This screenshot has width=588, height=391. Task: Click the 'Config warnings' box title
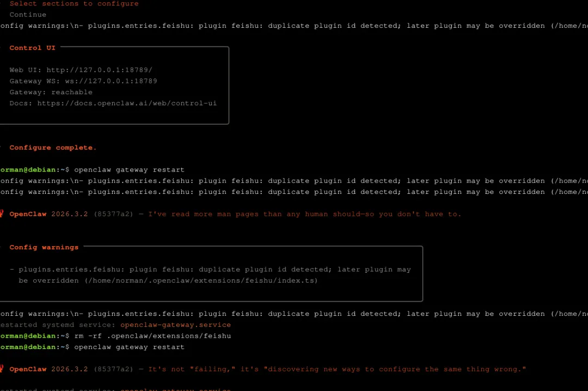coord(44,247)
